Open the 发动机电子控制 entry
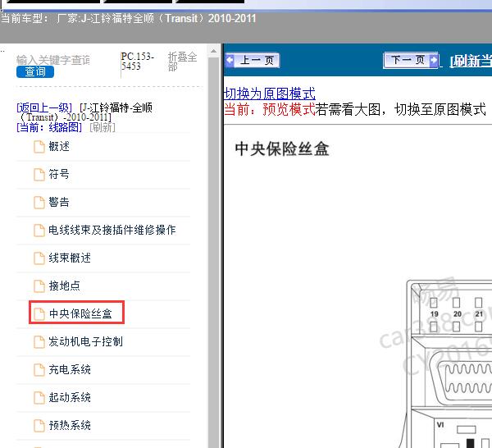Viewport: 492px width, 448px height. click(x=85, y=341)
